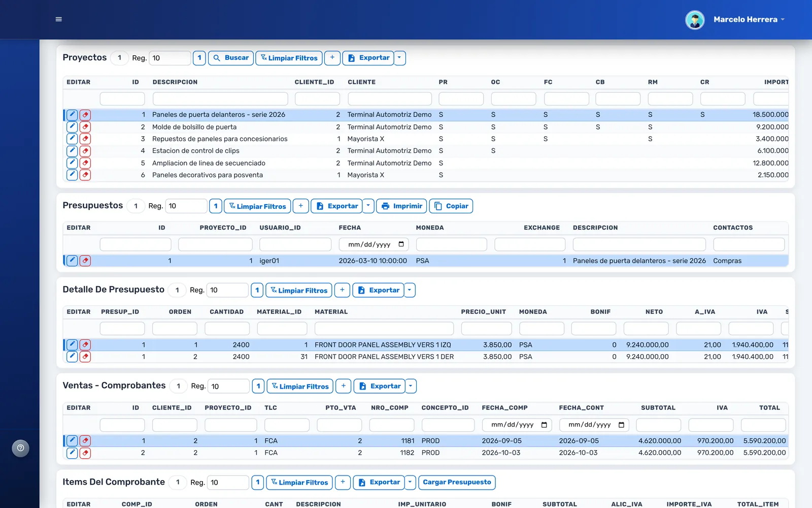Export the Ventas - Comprobantes table
The width and height of the screenshot is (812, 508).
[x=380, y=386]
